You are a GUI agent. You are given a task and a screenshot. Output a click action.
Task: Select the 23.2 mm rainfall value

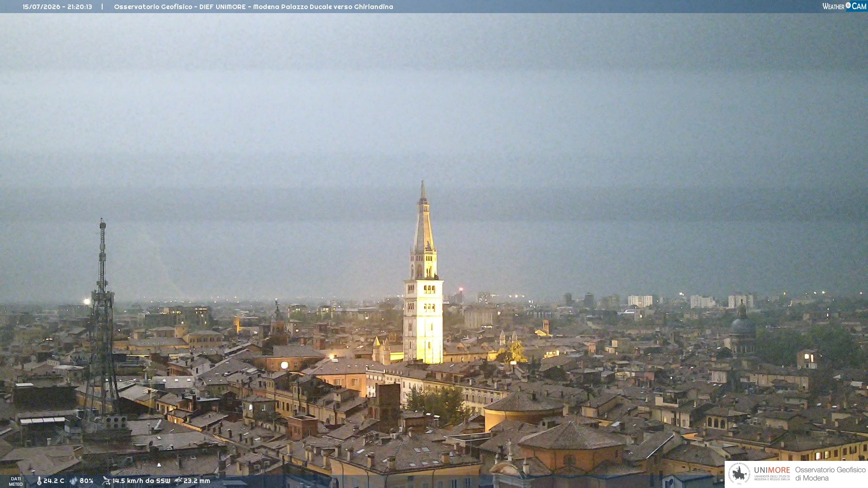[x=197, y=481]
